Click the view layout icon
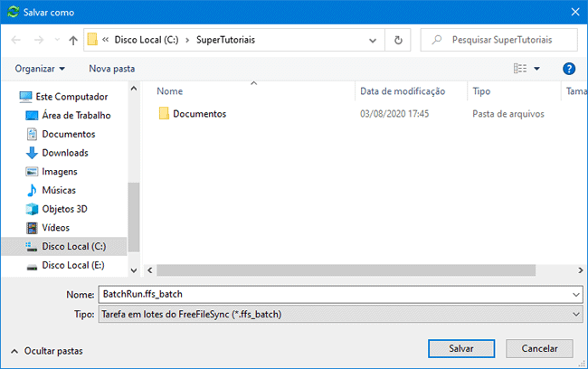Image resolution: width=588 pixels, height=369 pixels. [519, 69]
